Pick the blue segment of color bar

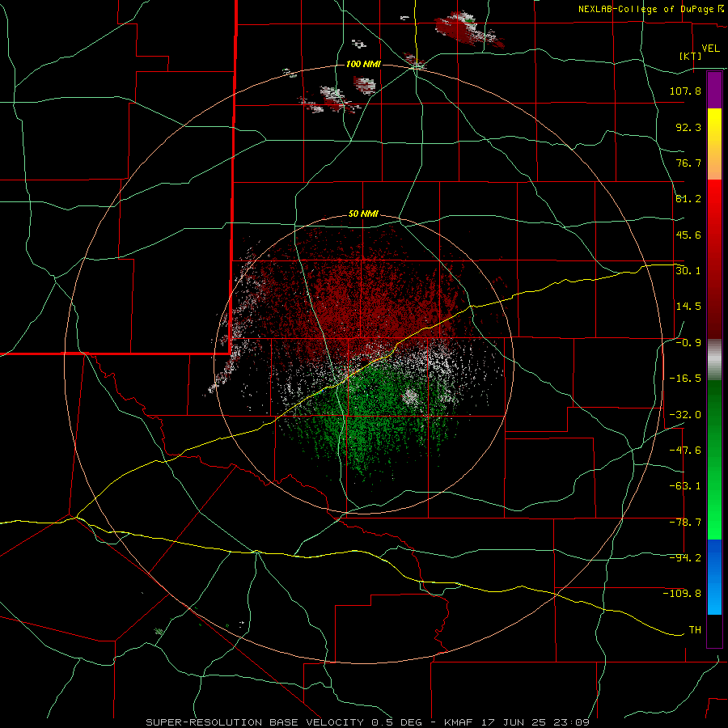coord(714,577)
